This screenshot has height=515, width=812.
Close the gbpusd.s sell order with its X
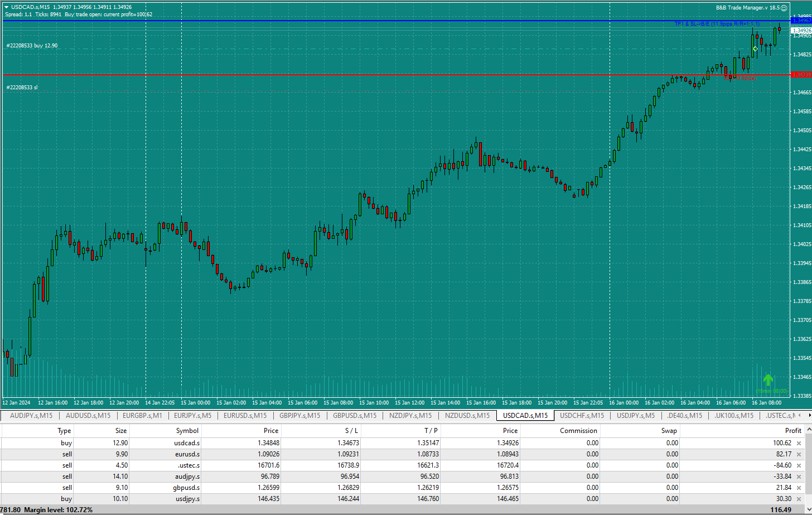799,488
